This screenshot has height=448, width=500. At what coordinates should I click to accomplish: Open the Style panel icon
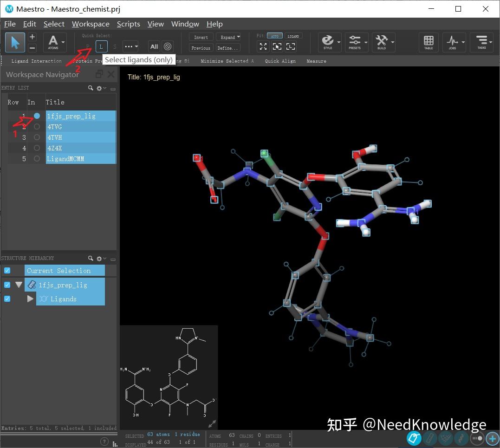pos(328,42)
